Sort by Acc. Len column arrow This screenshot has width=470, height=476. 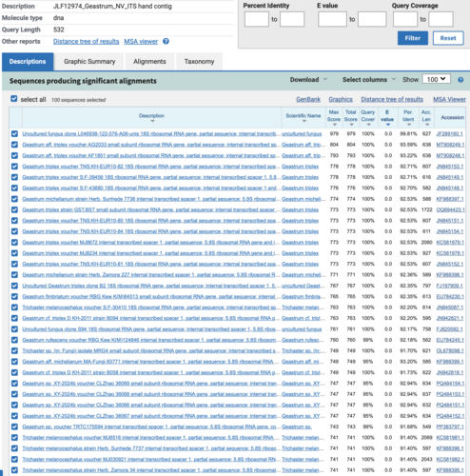click(x=426, y=125)
